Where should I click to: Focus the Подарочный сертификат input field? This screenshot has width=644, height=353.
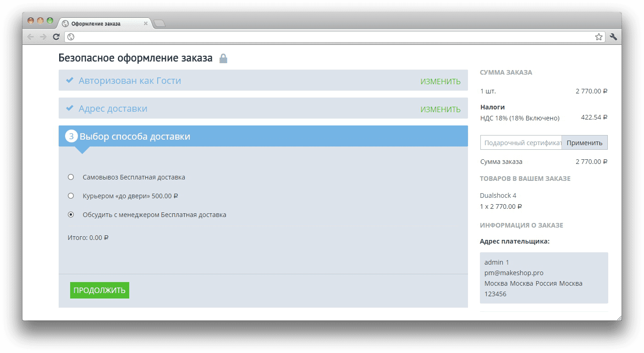(x=521, y=142)
